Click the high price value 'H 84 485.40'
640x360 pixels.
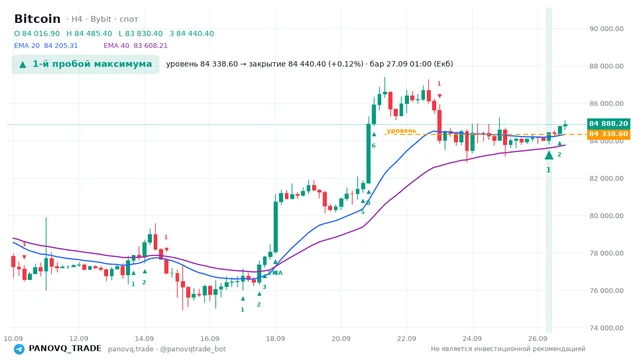(89, 33)
